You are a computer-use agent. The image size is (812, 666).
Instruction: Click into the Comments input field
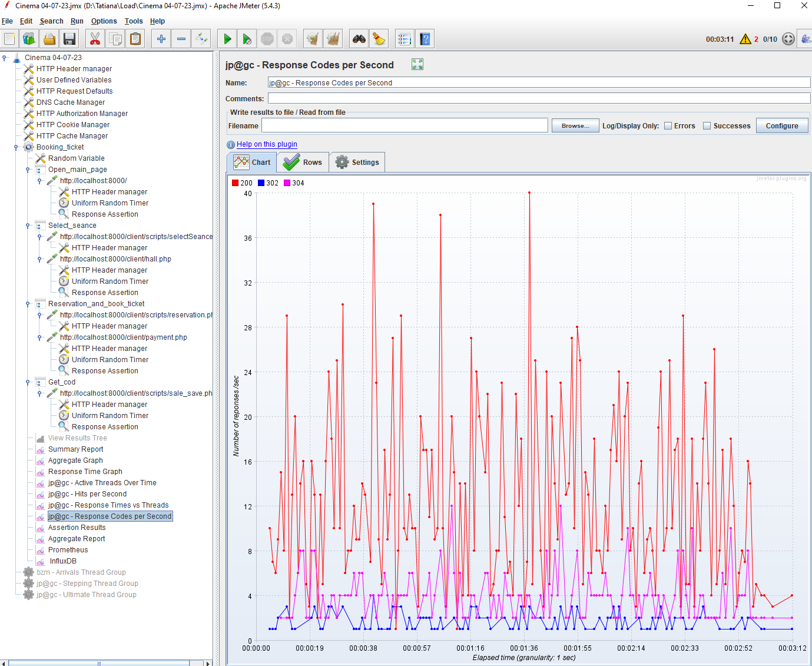[x=539, y=98]
